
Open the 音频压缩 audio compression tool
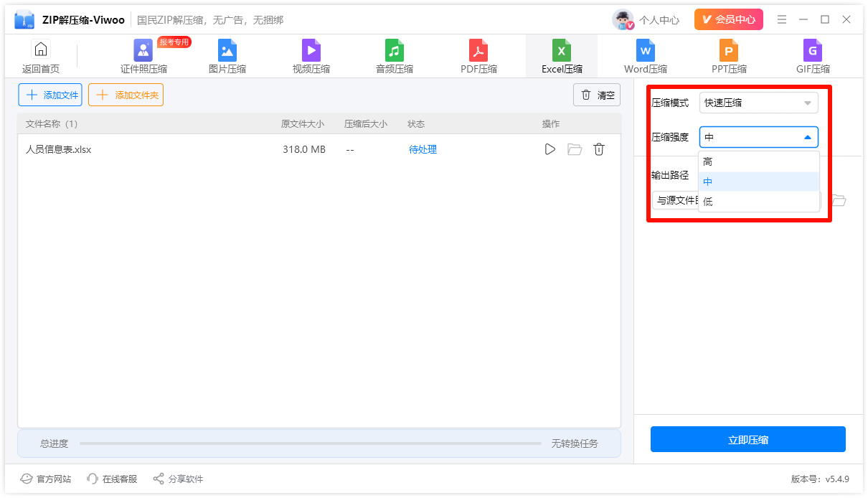tap(395, 57)
